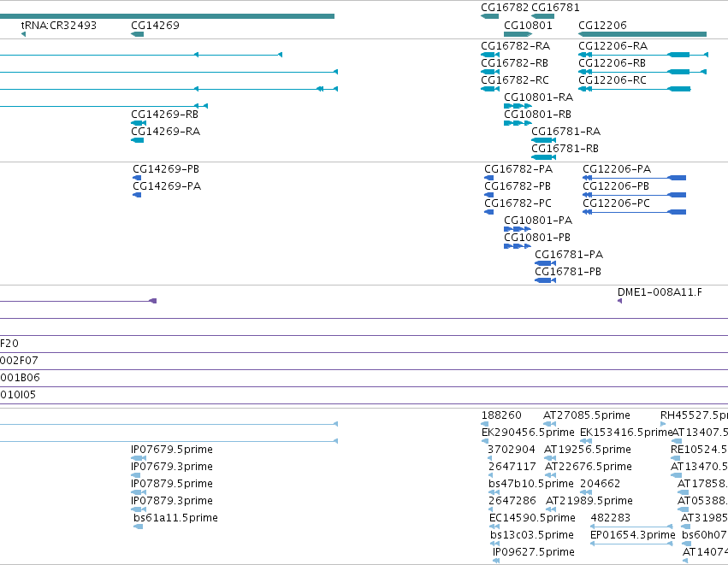Open transcript CG10801-RB
This screenshot has height=565, width=728.
537,115
